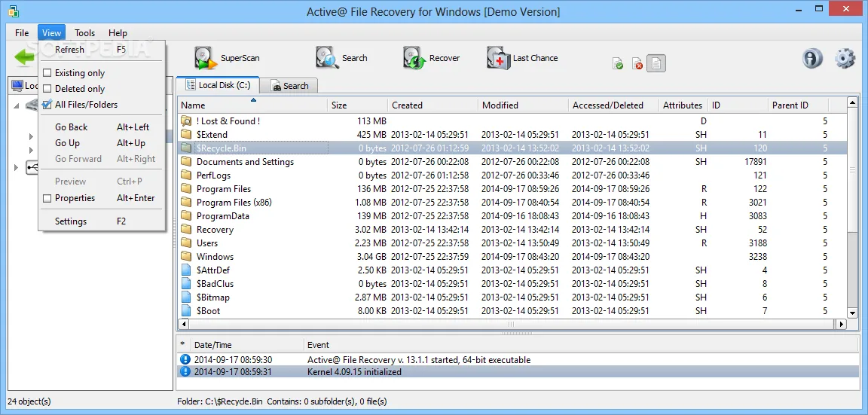Image resolution: width=868 pixels, height=415 pixels.
Task: Click info icon of File Recovery started event
Action: coord(185,360)
